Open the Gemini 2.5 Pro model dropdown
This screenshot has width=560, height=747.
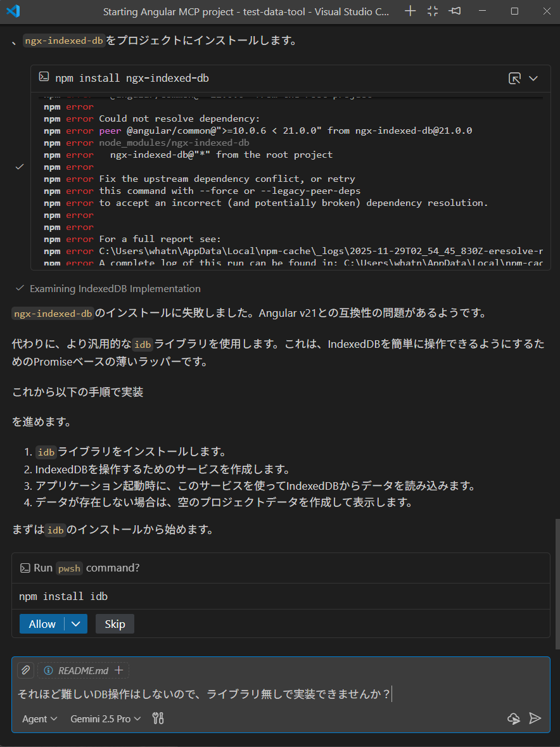point(105,718)
